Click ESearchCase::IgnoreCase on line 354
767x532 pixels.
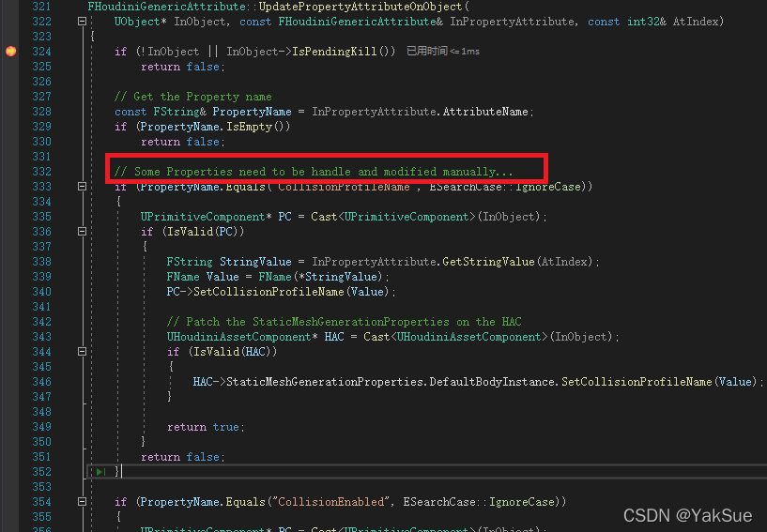(480, 502)
